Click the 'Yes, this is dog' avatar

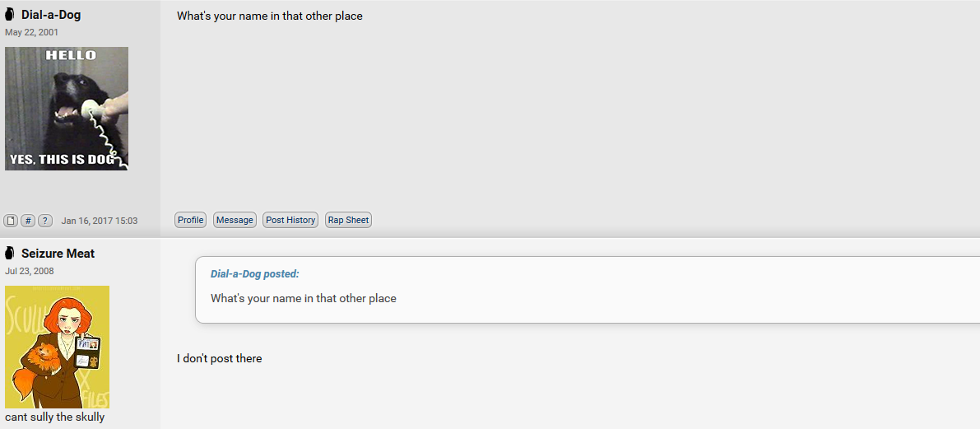click(x=67, y=109)
